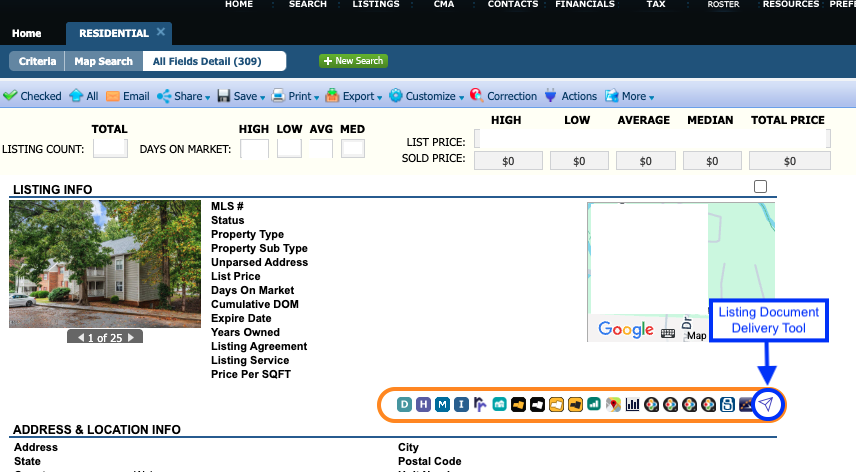Click the Google map preview
Viewport: 856px width, 472px height.
681,272
